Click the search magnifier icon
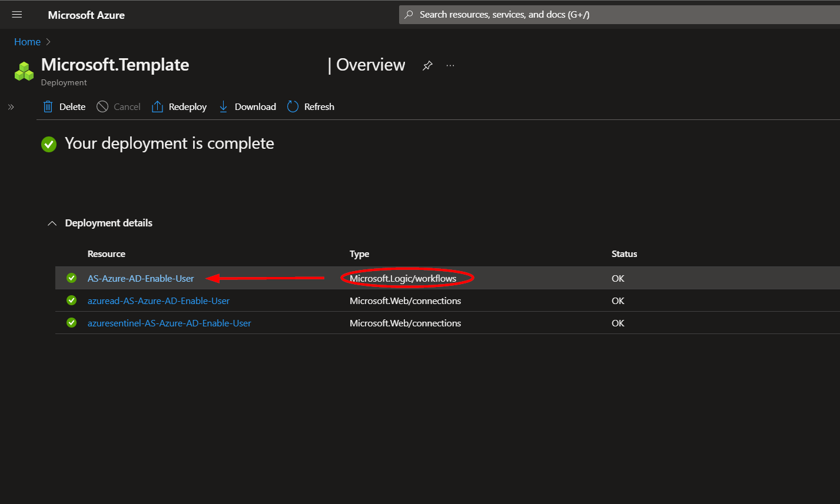This screenshot has height=504, width=840. [409, 15]
